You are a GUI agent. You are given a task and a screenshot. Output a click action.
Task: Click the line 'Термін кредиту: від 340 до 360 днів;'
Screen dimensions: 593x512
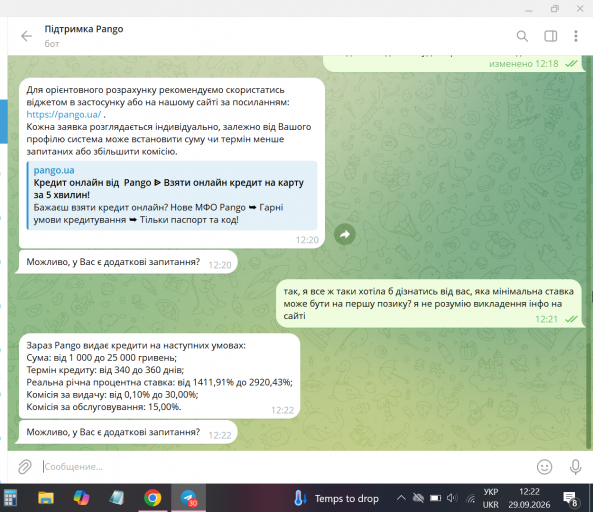[105, 370]
